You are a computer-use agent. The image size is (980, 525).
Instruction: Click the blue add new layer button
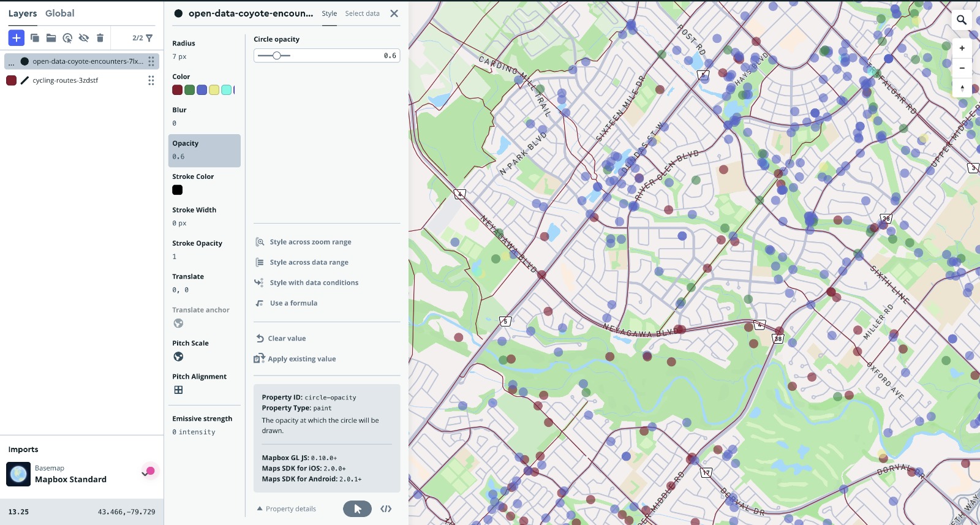17,38
